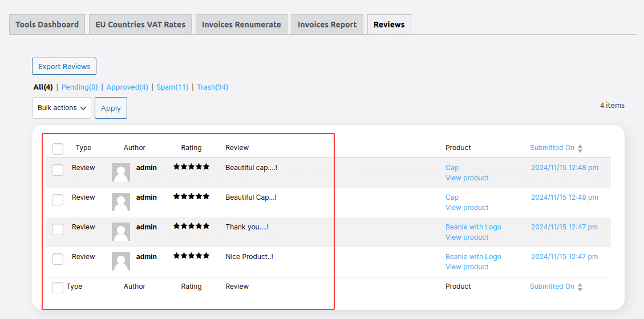Screen dimensions: 644x319
Task: Click 'Thank you....!' review text
Action: point(247,227)
